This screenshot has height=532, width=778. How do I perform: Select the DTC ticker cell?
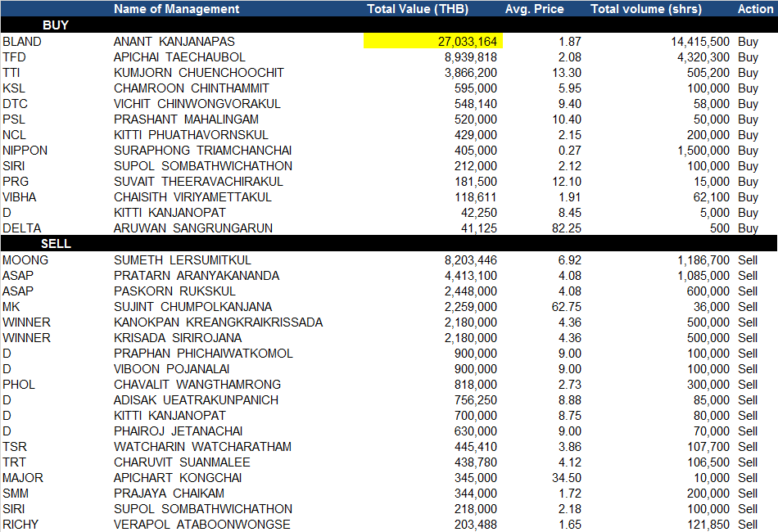pyautogui.click(x=15, y=104)
